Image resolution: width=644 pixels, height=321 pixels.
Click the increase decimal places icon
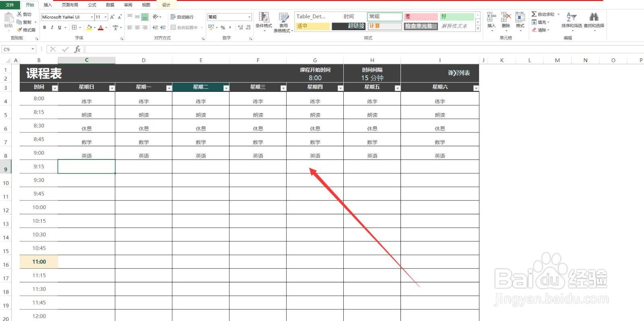241,27
